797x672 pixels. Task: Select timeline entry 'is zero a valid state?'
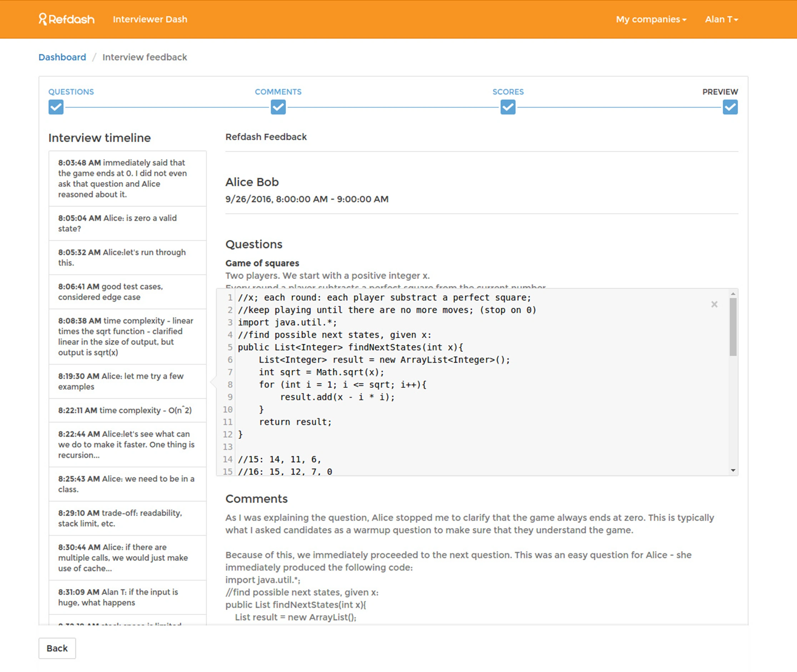[128, 223]
